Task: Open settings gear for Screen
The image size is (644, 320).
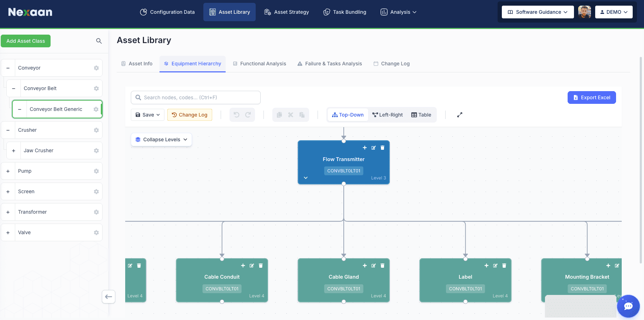Action: tap(96, 191)
